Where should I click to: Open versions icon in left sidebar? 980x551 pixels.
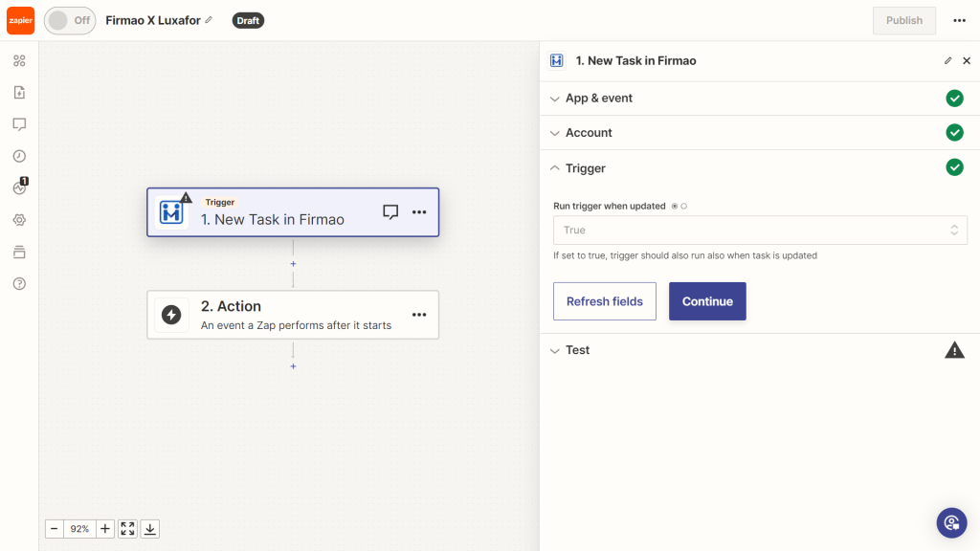(19, 251)
